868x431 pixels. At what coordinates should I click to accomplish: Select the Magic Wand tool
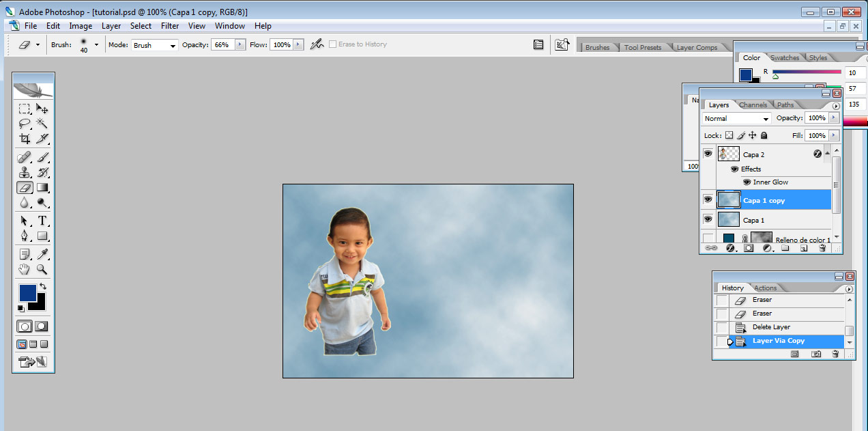point(42,124)
